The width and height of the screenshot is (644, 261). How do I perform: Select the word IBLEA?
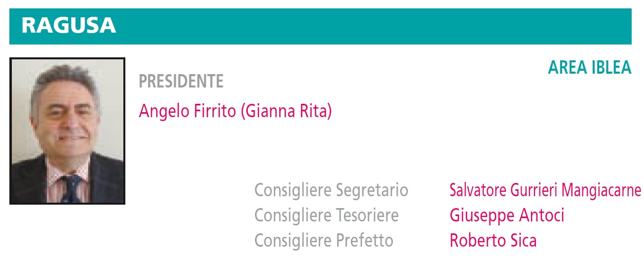[x=611, y=68]
